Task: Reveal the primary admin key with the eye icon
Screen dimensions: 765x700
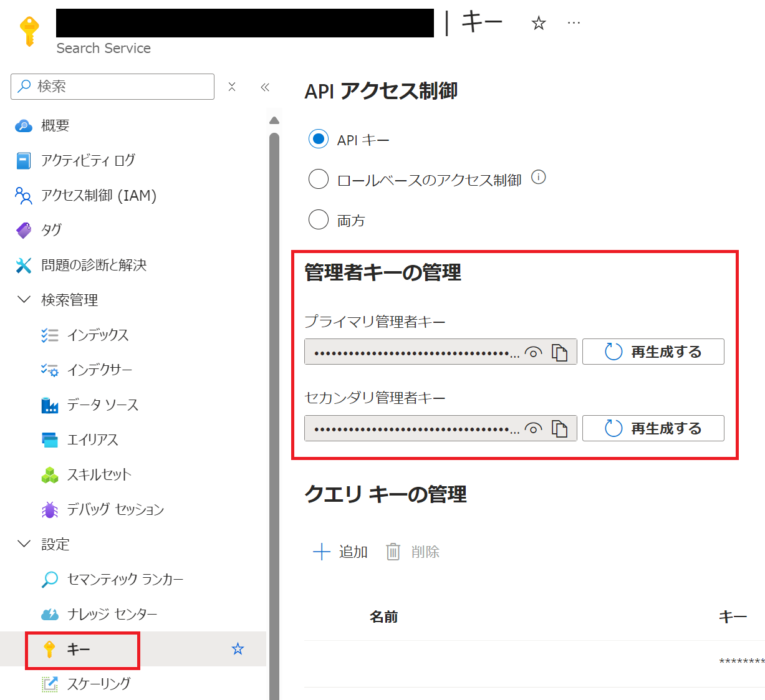Action: pyautogui.click(x=534, y=352)
